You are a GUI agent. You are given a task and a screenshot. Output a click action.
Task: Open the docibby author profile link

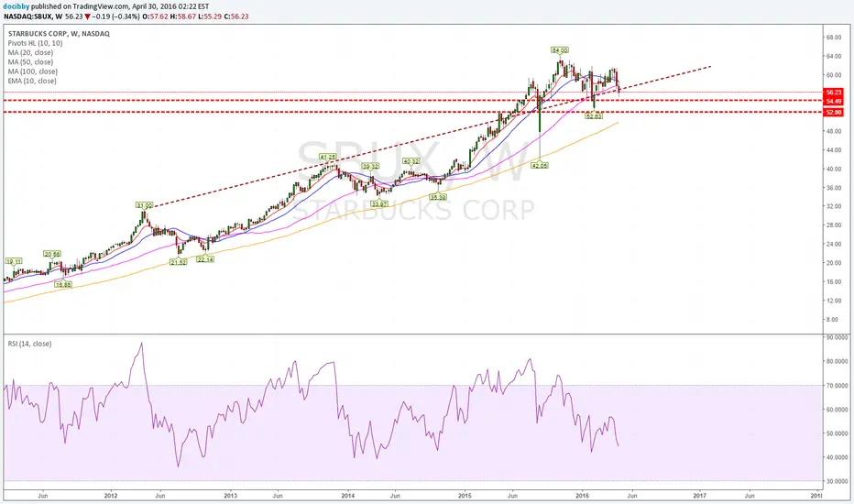click(16, 6)
